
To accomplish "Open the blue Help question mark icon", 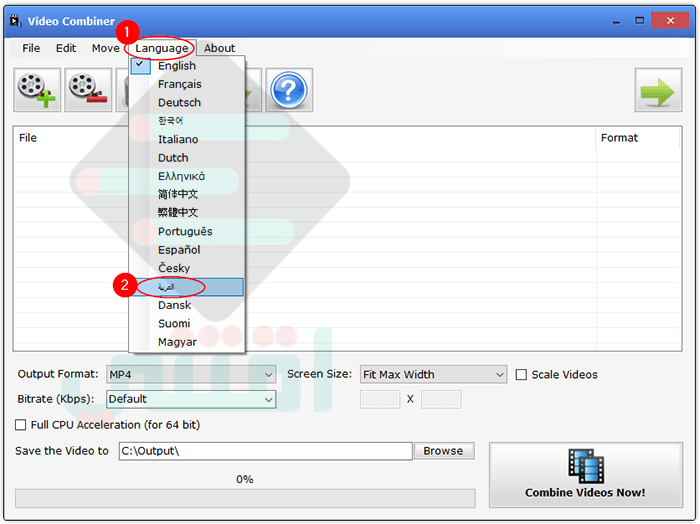I will (x=289, y=90).
